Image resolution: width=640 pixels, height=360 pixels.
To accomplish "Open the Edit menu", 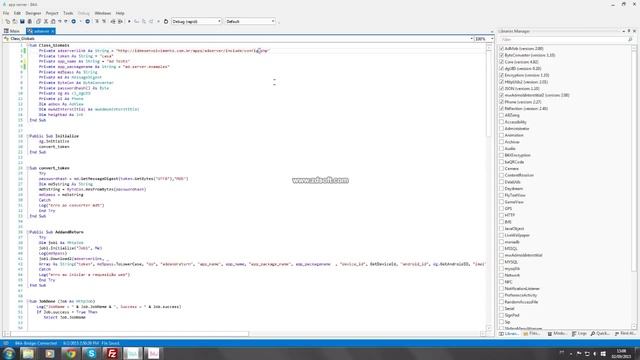I will (x=17, y=13).
